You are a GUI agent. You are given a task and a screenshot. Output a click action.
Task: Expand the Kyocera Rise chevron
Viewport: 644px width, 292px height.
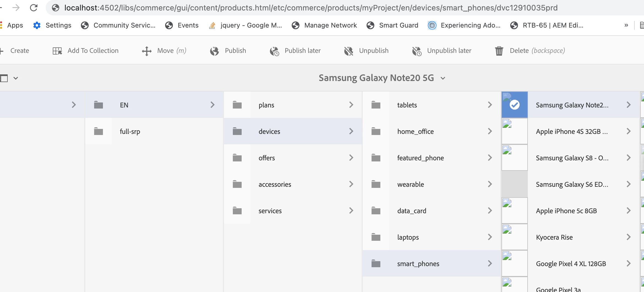pyautogui.click(x=629, y=237)
